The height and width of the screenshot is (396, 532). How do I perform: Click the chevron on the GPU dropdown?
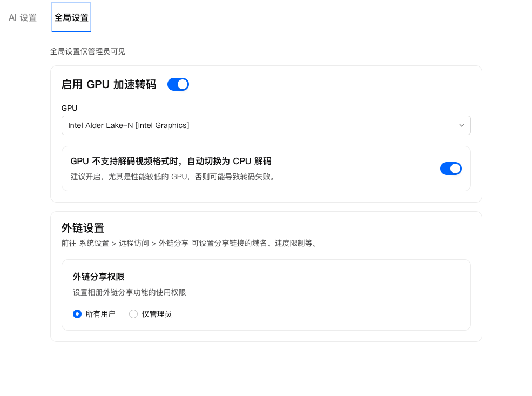coord(462,125)
